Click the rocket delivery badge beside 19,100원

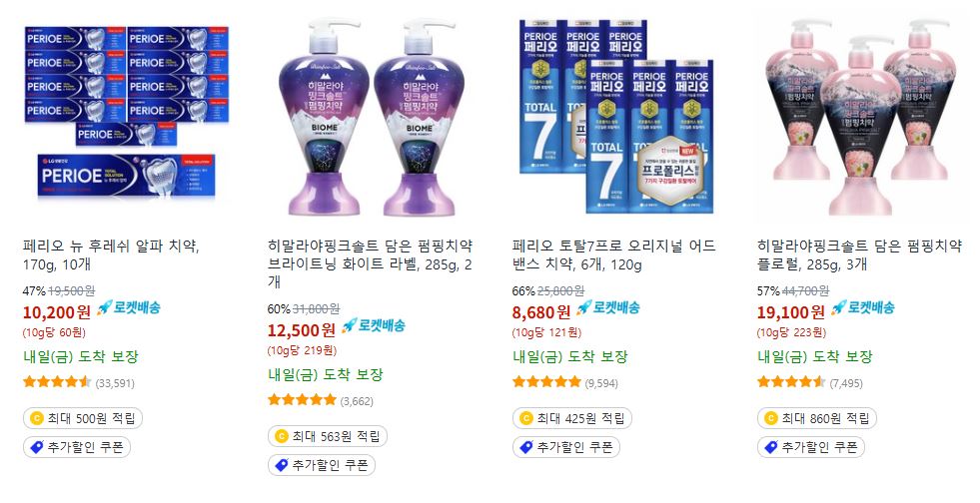[863, 307]
